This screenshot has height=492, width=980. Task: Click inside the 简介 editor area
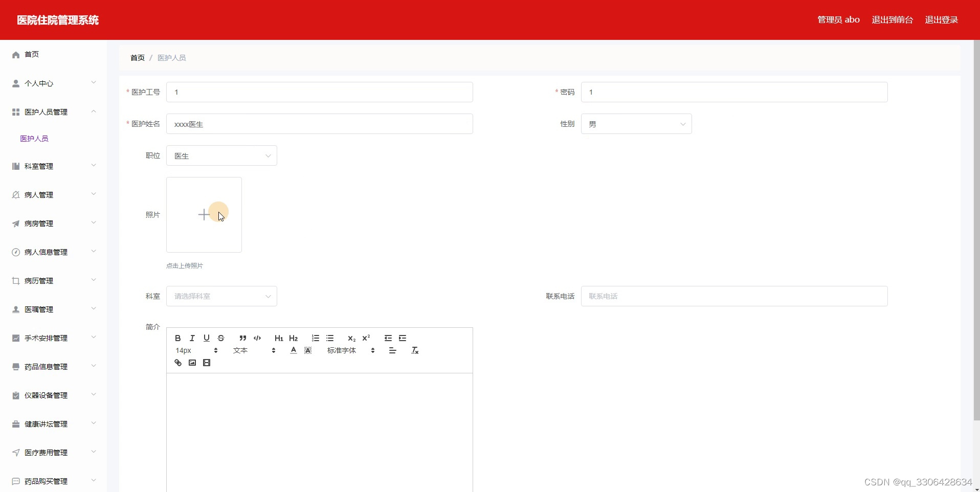320,432
